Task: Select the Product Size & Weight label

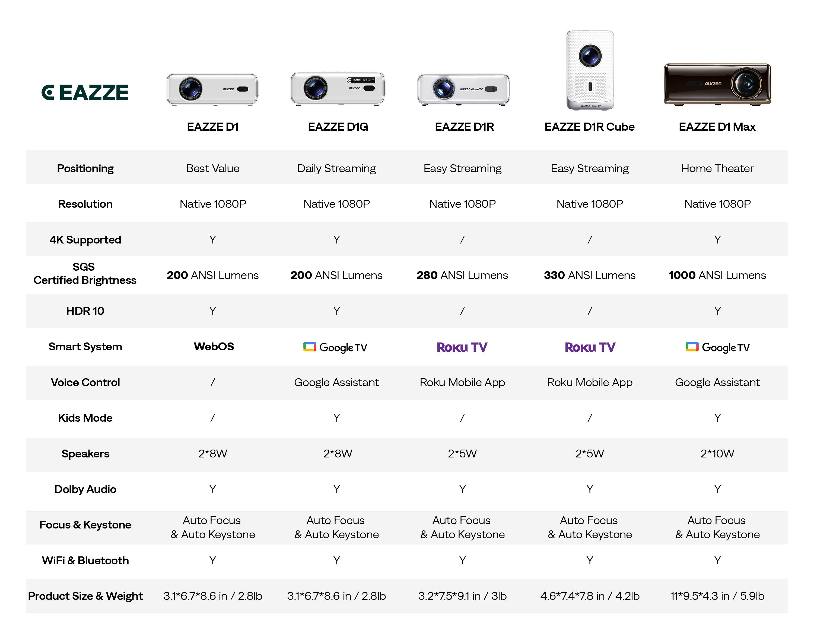Action: (x=85, y=596)
